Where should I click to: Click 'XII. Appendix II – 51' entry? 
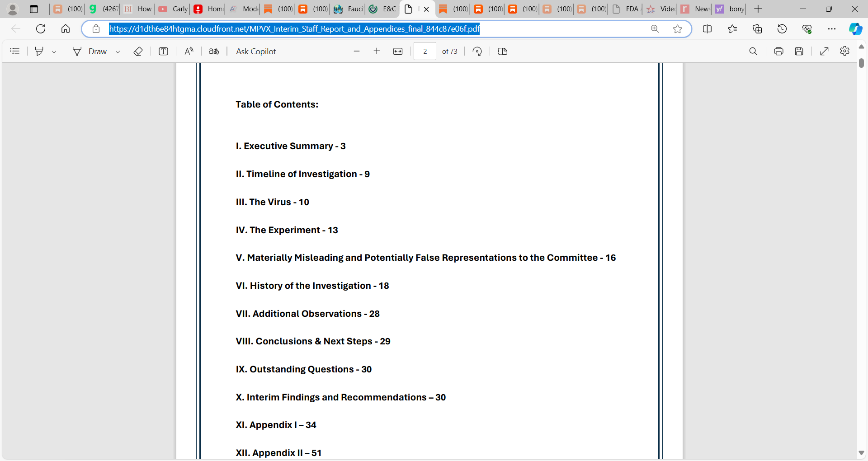point(278,453)
